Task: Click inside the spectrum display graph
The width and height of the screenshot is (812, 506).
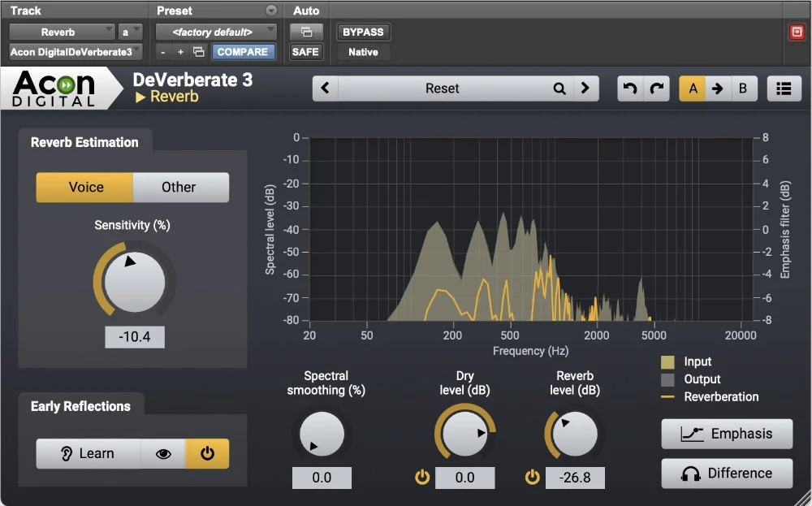Action: coord(530,229)
